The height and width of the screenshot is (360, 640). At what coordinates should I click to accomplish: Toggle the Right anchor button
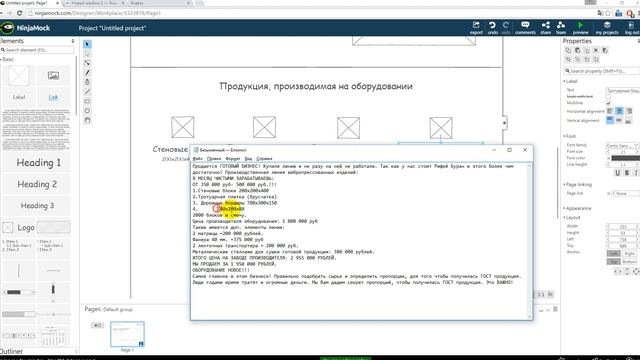click(630, 253)
